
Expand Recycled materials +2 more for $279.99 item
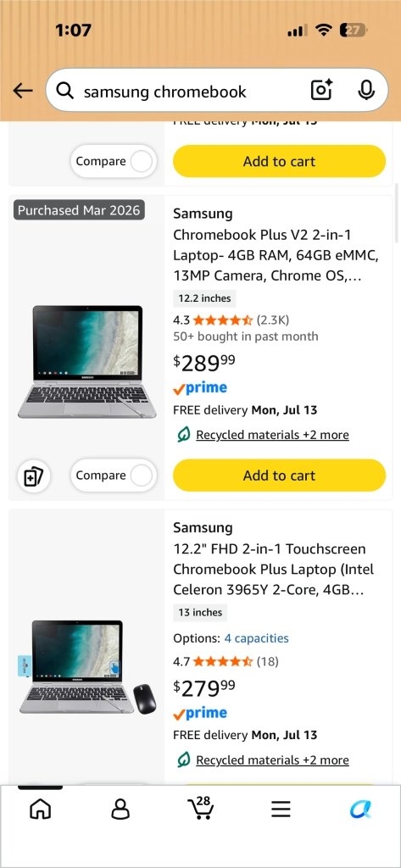point(272,760)
